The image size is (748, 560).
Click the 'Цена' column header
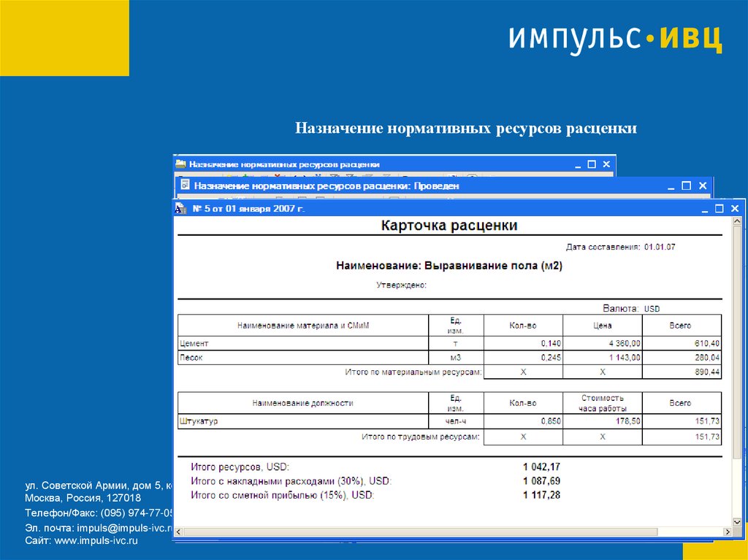[x=603, y=326]
